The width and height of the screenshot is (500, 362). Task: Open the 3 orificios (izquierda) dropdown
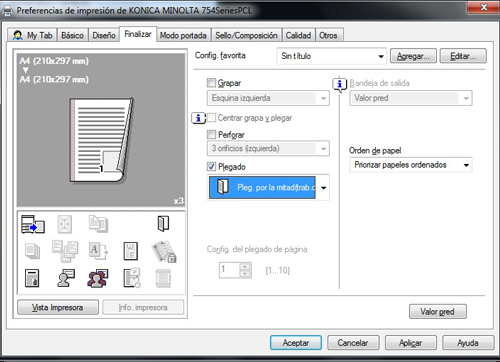click(268, 148)
